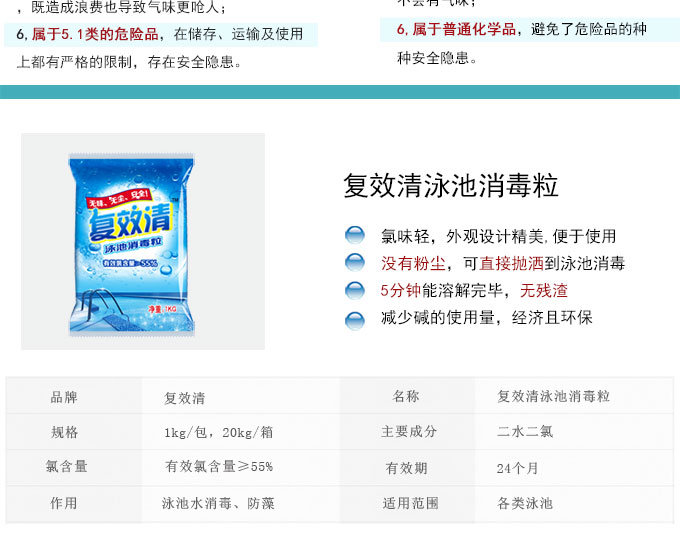This screenshot has width=680, height=533.
Task: Click the 作用 value 泳池水消毒、防藻
Action: [x=218, y=504]
